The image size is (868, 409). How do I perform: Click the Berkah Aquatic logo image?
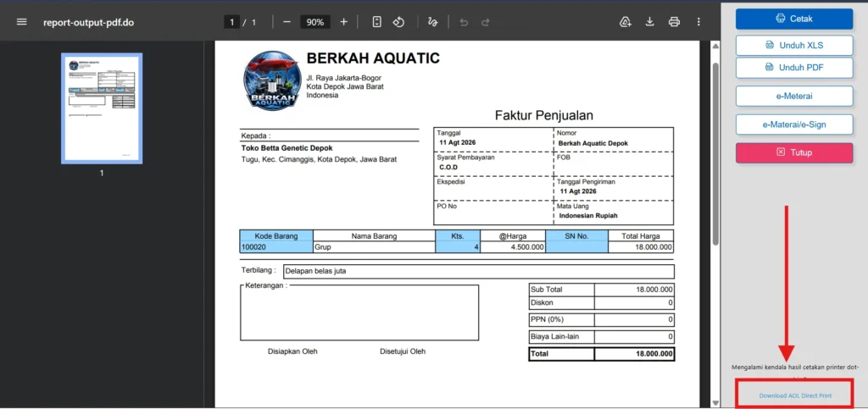point(272,80)
